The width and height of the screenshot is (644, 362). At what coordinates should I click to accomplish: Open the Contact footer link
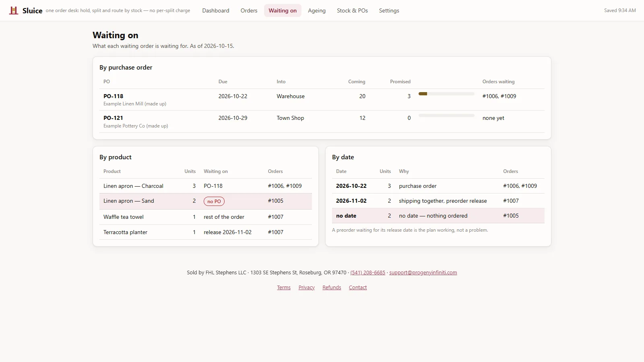[x=358, y=287]
